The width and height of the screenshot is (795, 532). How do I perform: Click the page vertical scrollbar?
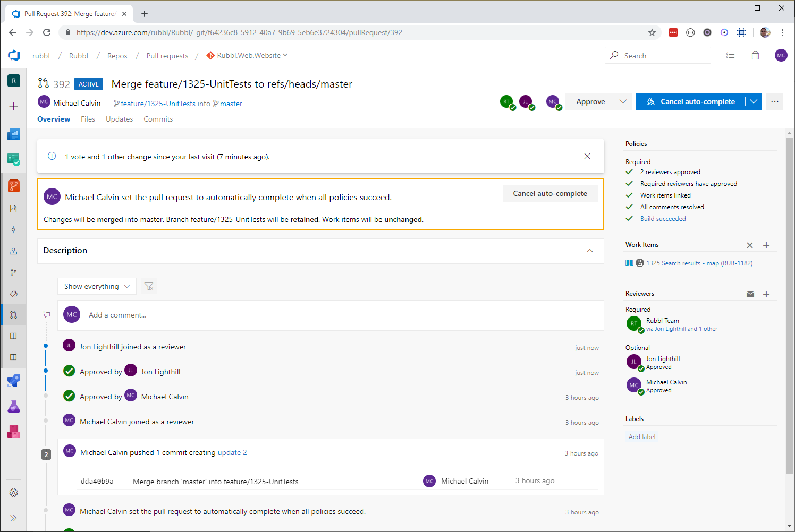point(789,305)
